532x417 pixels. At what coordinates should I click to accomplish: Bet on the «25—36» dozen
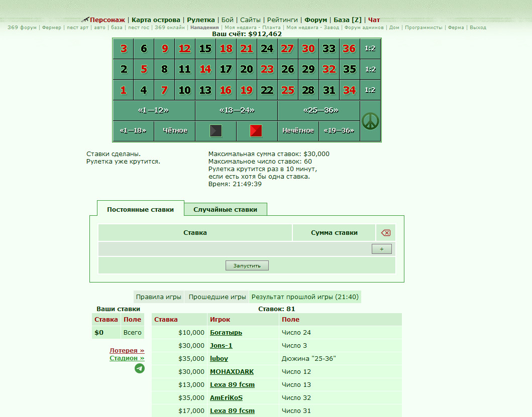(319, 110)
